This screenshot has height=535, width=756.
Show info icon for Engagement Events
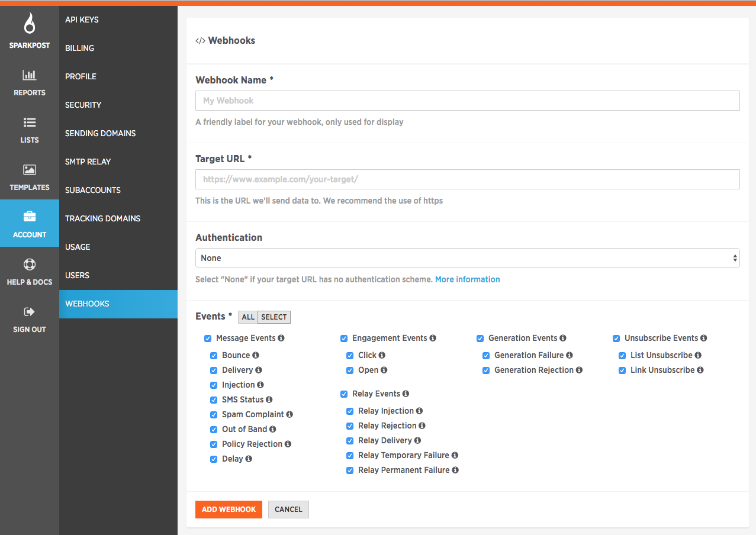[433, 338]
